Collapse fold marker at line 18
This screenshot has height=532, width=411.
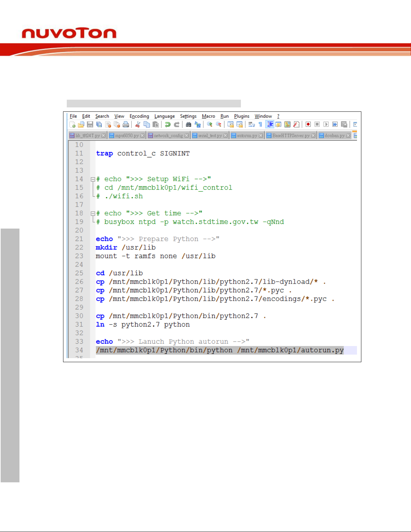point(93,213)
